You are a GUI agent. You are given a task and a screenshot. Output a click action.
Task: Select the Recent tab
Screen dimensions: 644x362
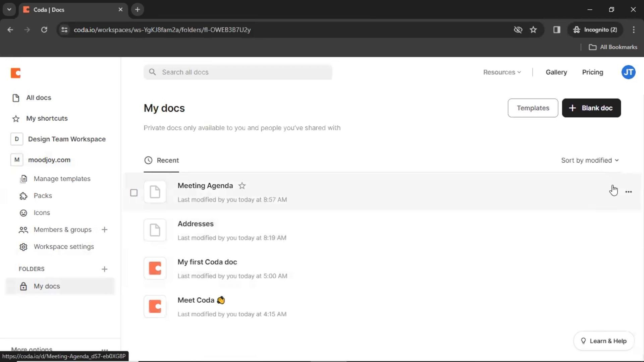(x=161, y=160)
